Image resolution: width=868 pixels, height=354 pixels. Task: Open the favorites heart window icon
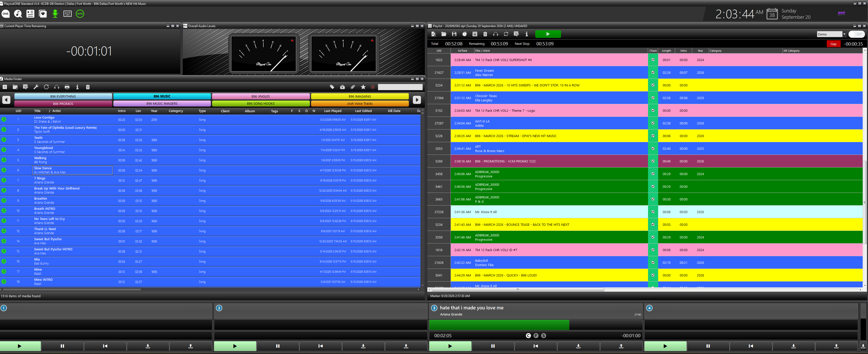point(43,14)
